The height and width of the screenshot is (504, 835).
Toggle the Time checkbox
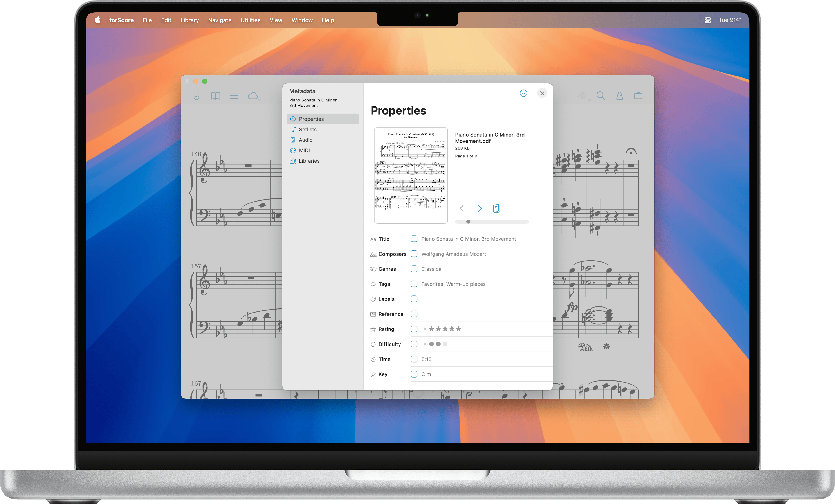click(414, 359)
